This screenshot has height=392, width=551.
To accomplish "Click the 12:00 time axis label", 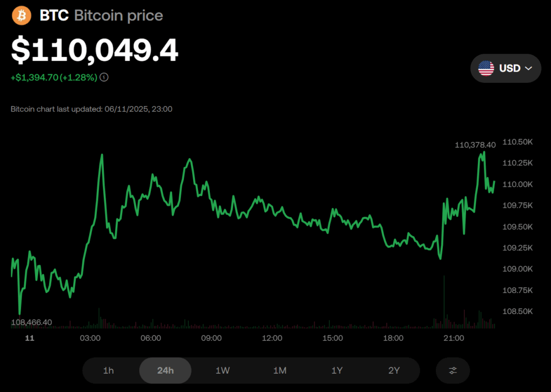I will point(272,338).
